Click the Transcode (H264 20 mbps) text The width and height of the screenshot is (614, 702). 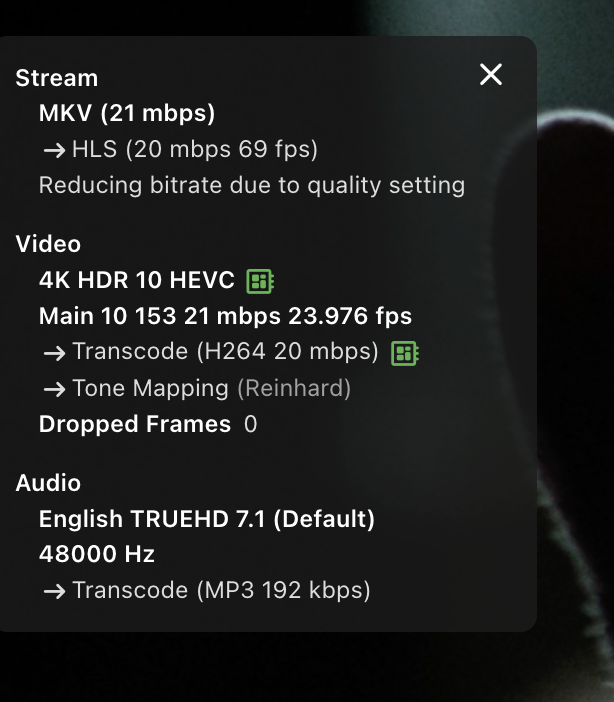point(226,352)
